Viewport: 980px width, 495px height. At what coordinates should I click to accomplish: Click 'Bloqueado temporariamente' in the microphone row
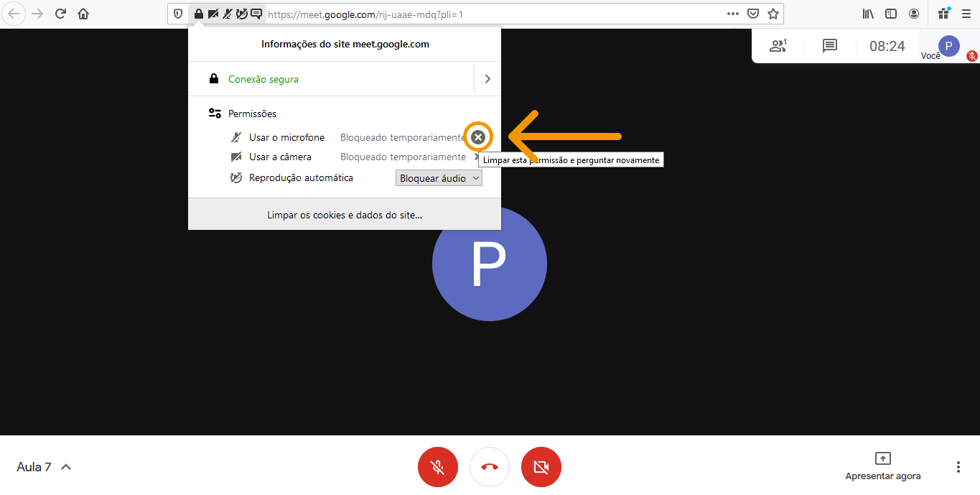pyautogui.click(x=403, y=137)
